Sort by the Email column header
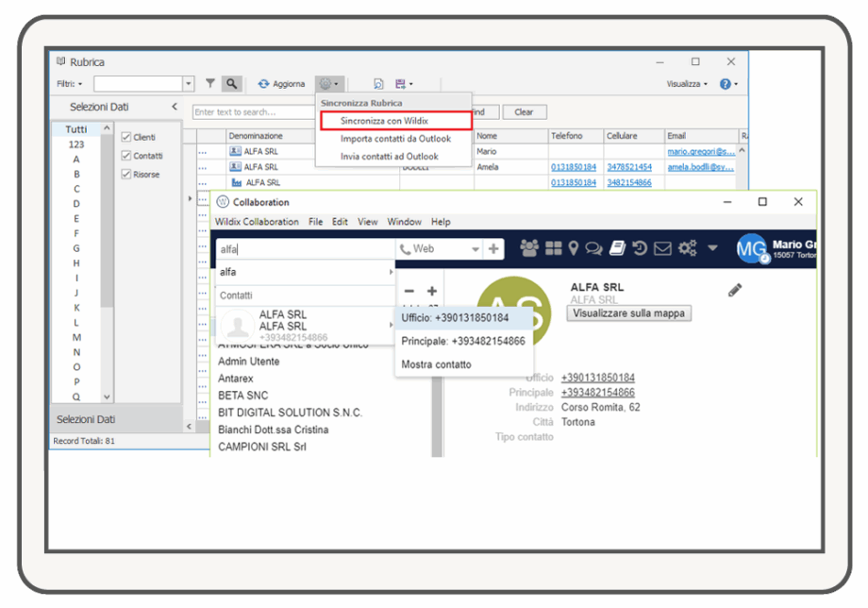868x608 pixels. 701,136
